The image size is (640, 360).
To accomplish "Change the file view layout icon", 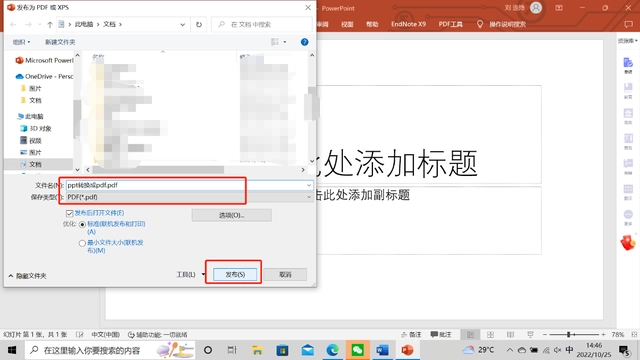I will 275,42.
